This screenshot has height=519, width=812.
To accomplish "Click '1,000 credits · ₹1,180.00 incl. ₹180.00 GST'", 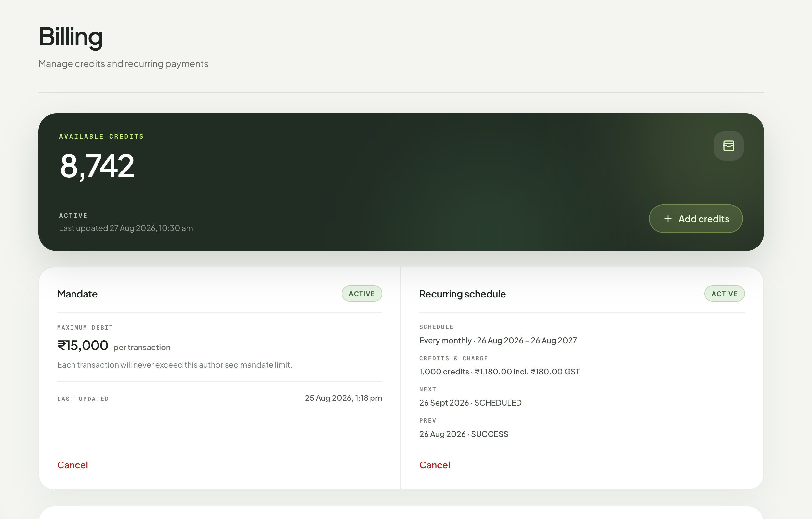I will (499, 372).
